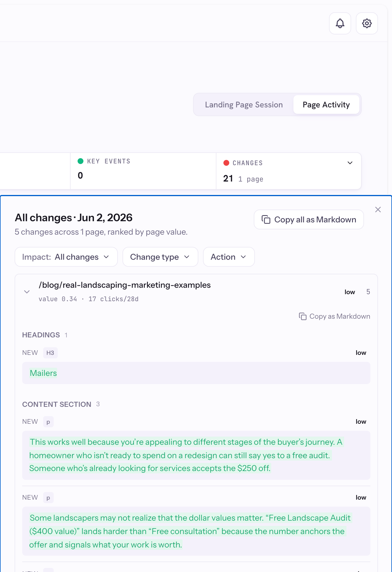
Task: Click copy icon in Copy all as Markdown
Action: pos(266,219)
